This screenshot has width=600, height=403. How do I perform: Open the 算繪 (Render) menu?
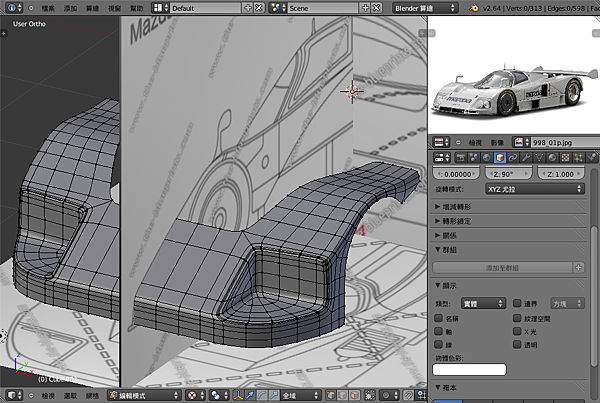tap(92, 8)
